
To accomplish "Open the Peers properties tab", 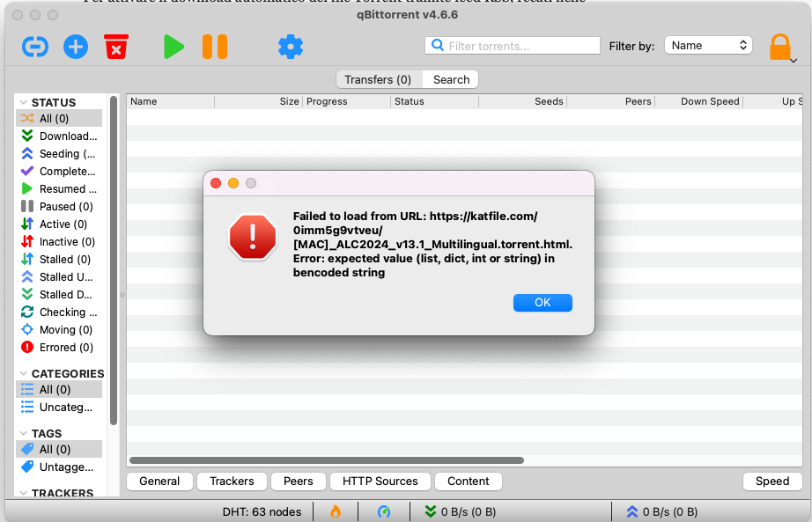I will [x=299, y=482].
